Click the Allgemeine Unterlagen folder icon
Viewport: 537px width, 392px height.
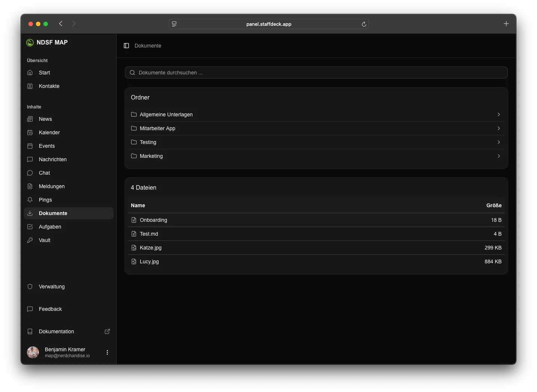click(x=134, y=114)
